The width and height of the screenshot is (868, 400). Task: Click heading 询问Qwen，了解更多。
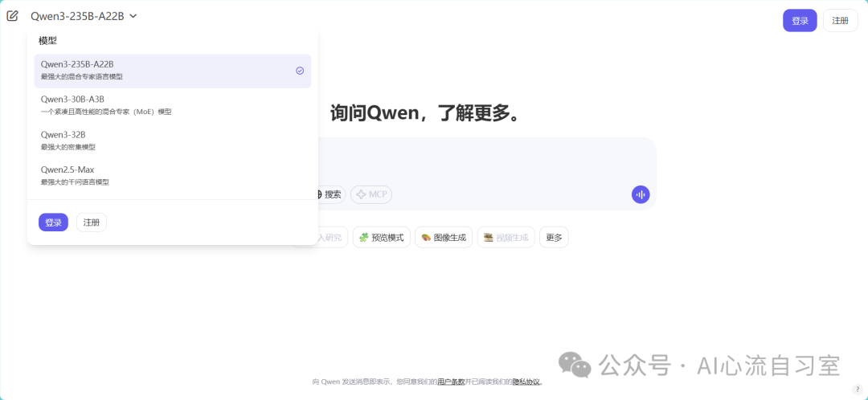point(427,113)
